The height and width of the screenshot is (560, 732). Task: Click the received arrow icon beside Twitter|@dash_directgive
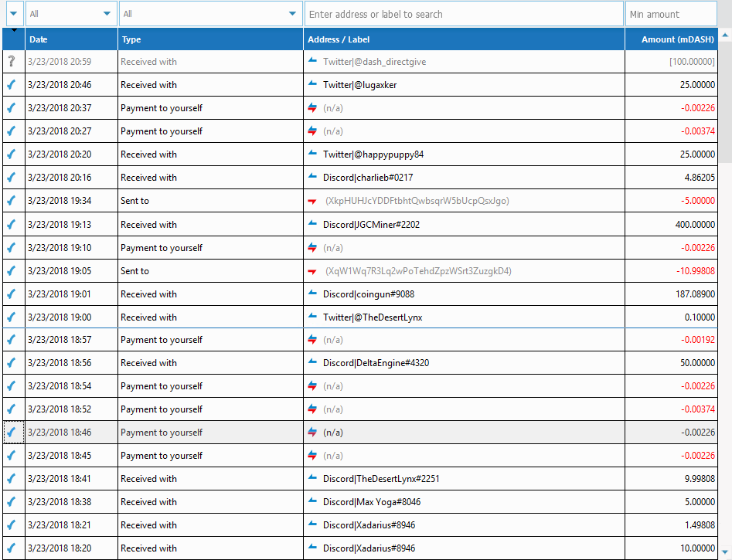coord(313,59)
